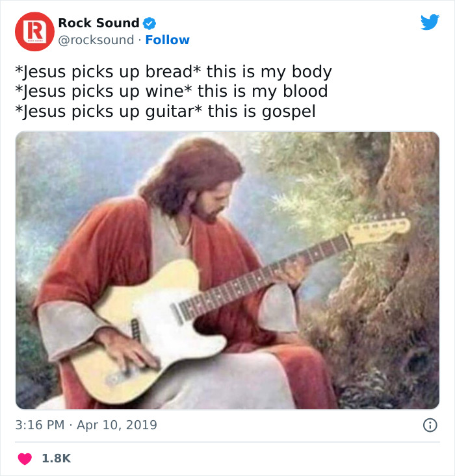Open the Rock Sound profile avatar

[x=34, y=31]
